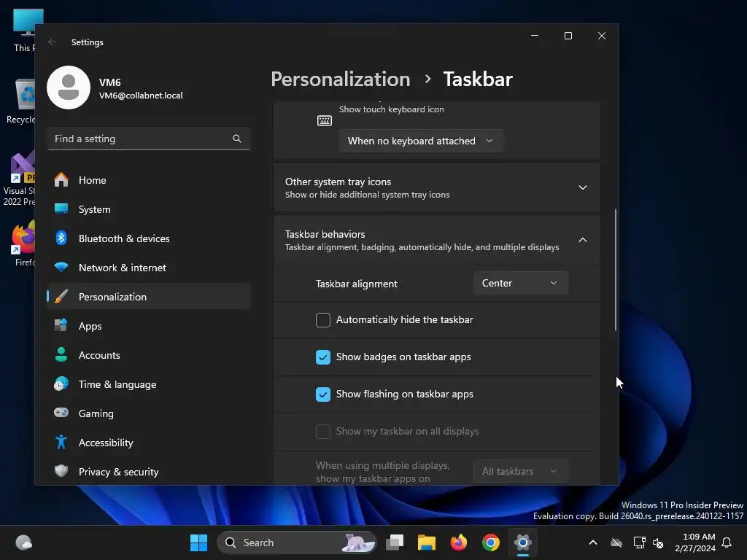Click the Accounts person icon
Image resolution: width=747 pixels, height=560 pixels.
[61, 355]
